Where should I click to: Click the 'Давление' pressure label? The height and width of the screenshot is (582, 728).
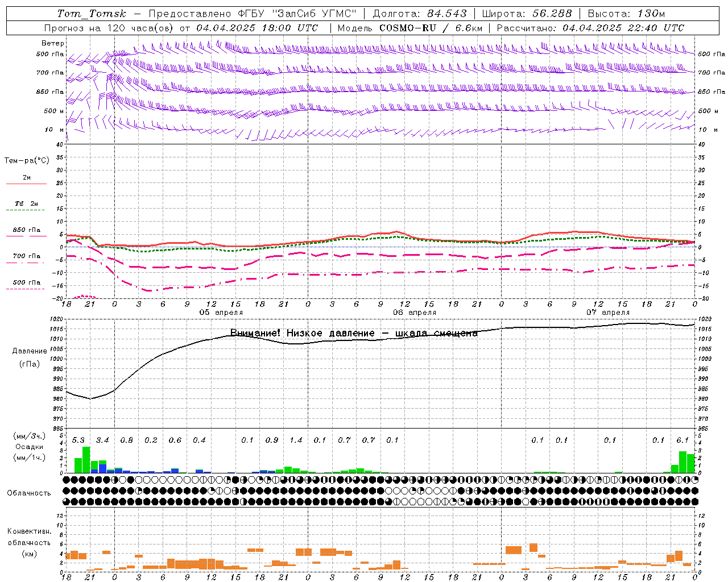pyautogui.click(x=30, y=351)
